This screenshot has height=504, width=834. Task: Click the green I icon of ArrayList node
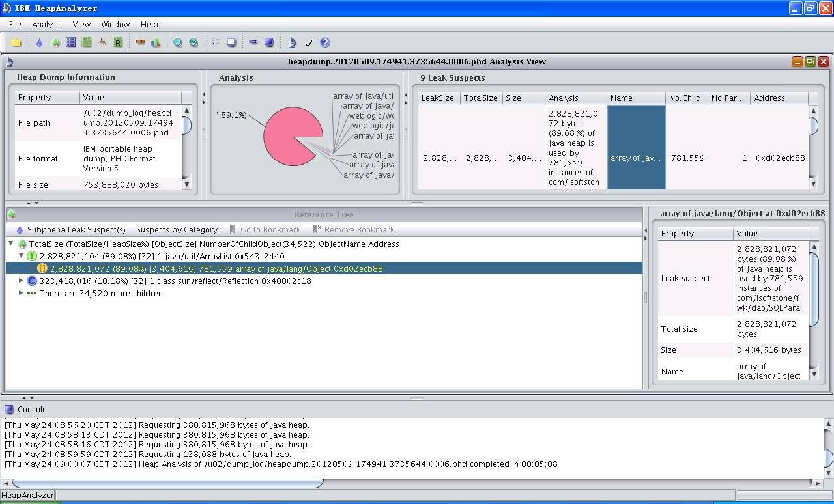[x=32, y=256]
